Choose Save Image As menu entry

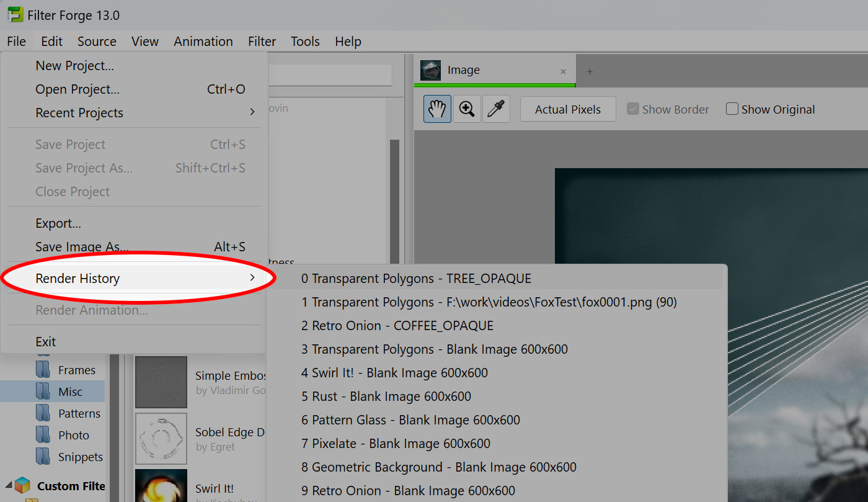(x=134, y=247)
